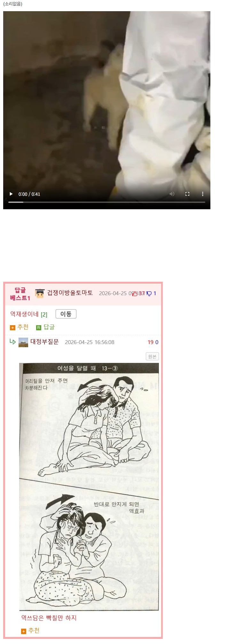Seek along the video progress bar

pos(107,202)
